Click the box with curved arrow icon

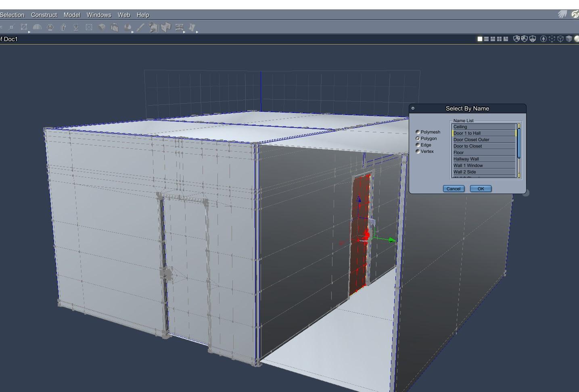[115, 27]
